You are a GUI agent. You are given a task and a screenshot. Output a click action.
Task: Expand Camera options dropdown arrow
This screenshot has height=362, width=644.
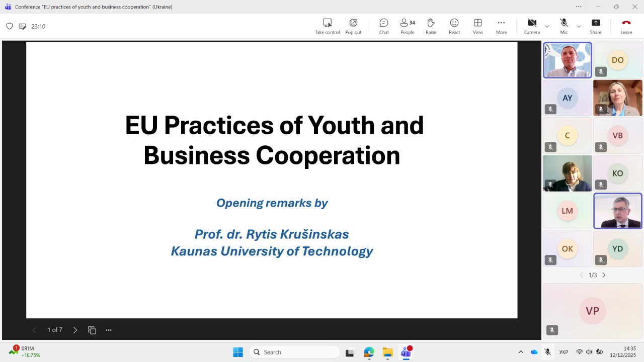pyautogui.click(x=547, y=26)
